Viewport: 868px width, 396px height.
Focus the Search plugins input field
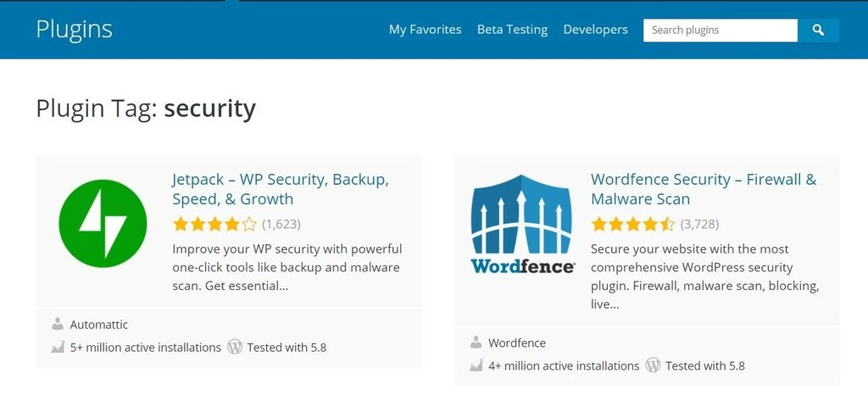720,30
